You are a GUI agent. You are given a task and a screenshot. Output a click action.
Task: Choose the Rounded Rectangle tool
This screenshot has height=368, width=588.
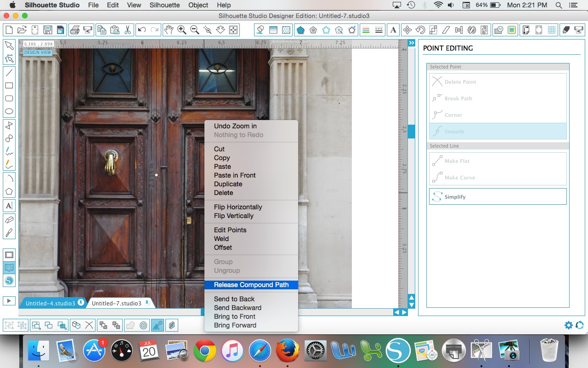[x=9, y=98]
